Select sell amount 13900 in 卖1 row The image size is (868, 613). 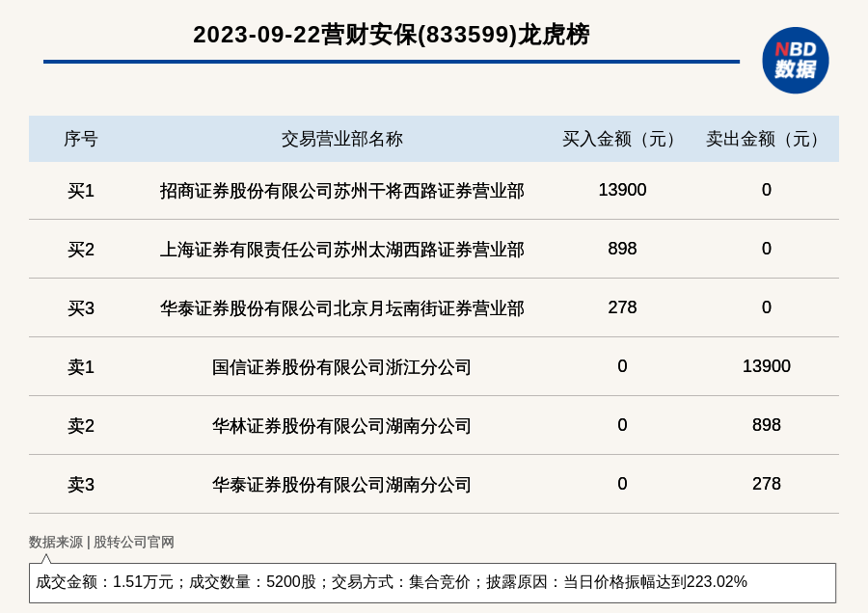[x=766, y=365]
